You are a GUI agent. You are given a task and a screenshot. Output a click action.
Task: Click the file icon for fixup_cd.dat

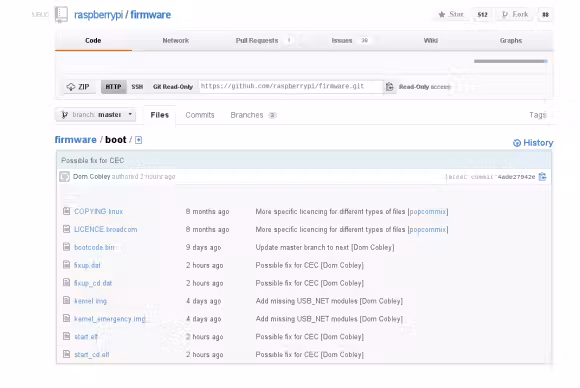[66, 283]
